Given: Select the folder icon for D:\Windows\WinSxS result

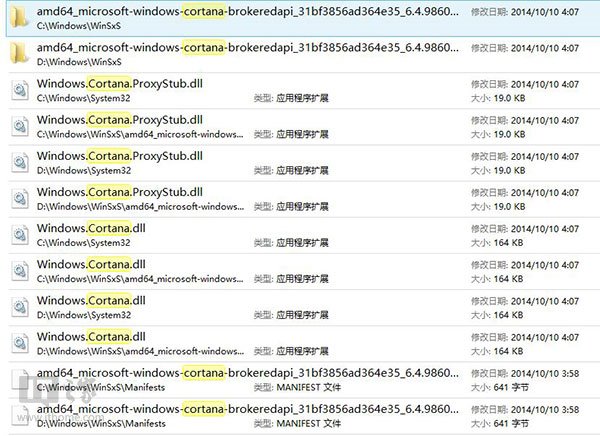Looking at the screenshot, I should (20, 54).
